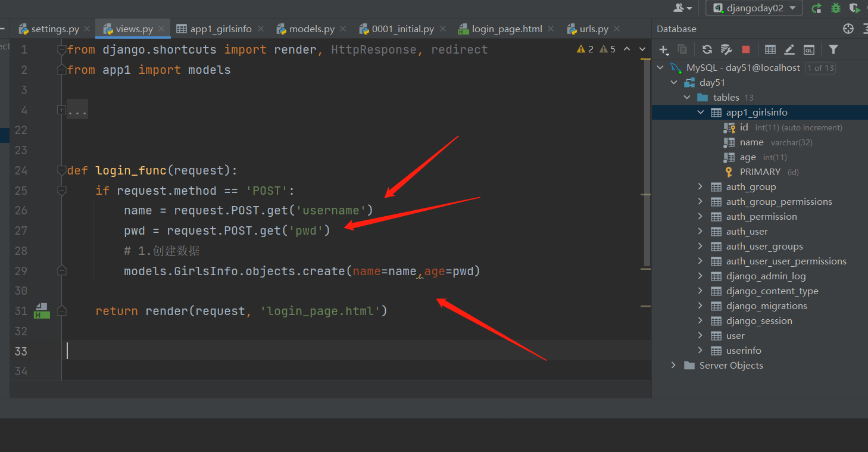Screen dimensions: 868x452
Task: Click the Duplicate data source icon
Action: tap(683, 49)
